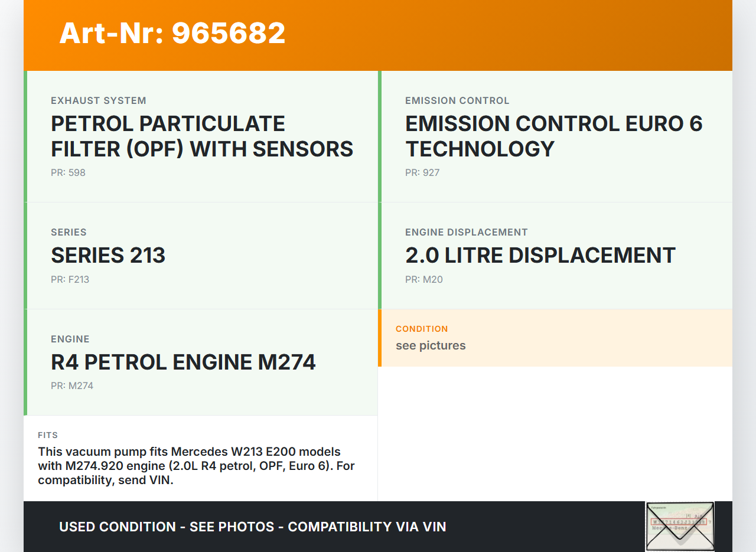756x552 pixels.
Task: Click the Engine Displacement category label
Action: 466,233
